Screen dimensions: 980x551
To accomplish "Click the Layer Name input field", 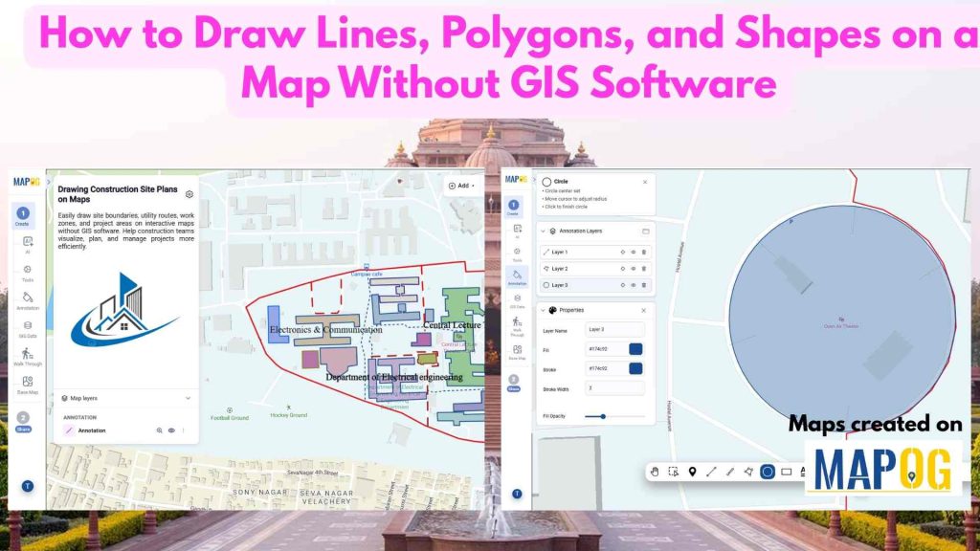I will [x=615, y=329].
